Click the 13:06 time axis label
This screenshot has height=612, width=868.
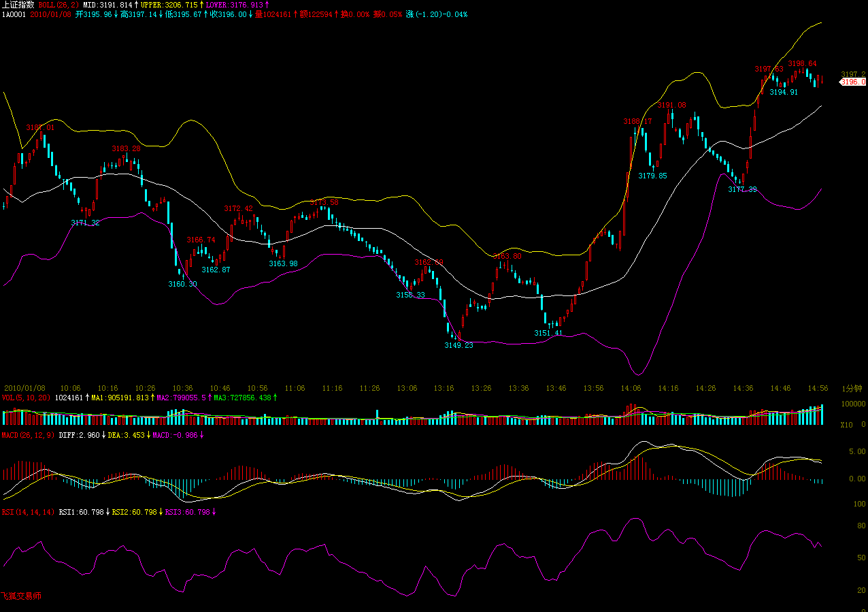coord(407,388)
